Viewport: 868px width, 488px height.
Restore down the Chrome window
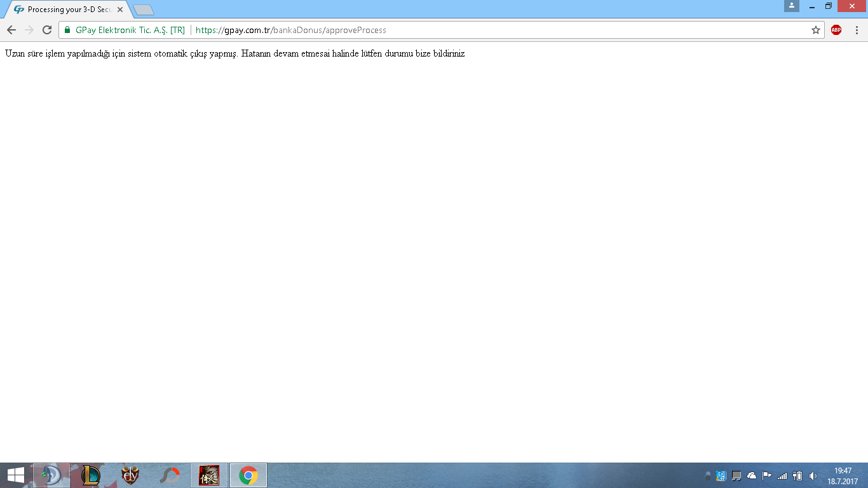tap(829, 6)
